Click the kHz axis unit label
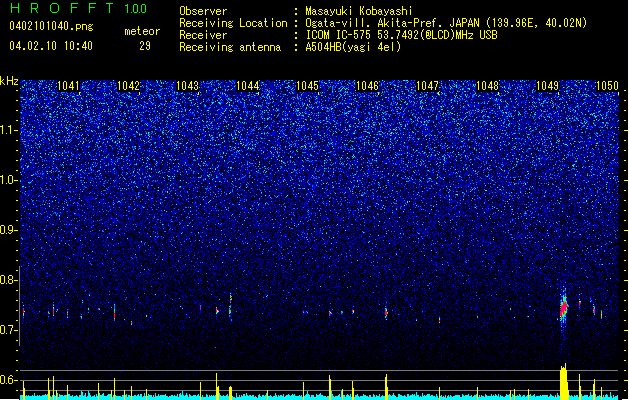The height and width of the screenshot is (400, 629). 9,81
